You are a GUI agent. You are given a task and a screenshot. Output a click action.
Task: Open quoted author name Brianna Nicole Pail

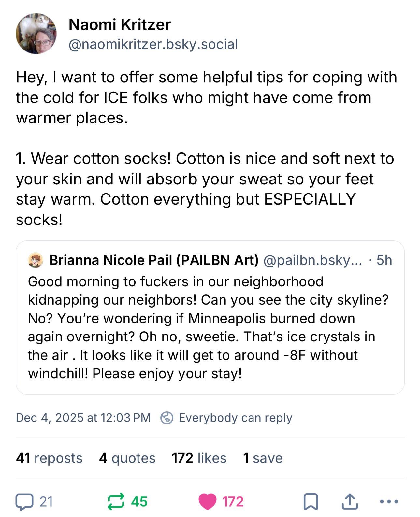coord(154,260)
